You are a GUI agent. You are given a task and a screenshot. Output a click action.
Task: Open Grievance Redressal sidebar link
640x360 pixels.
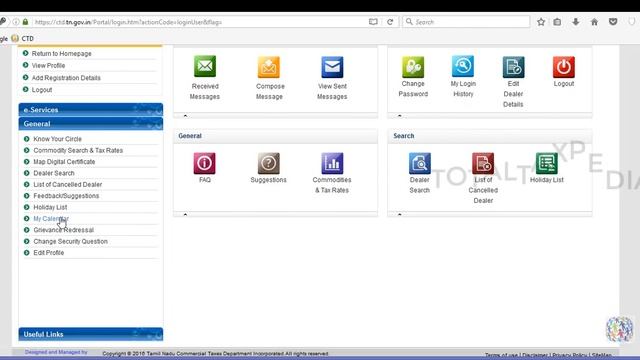[64, 230]
